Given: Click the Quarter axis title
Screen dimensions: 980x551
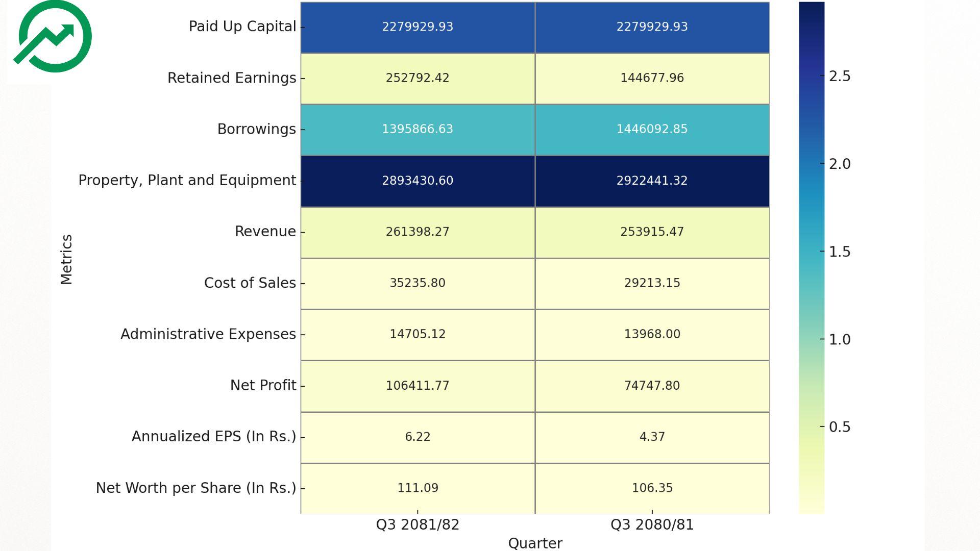Looking at the screenshot, I should click(535, 543).
